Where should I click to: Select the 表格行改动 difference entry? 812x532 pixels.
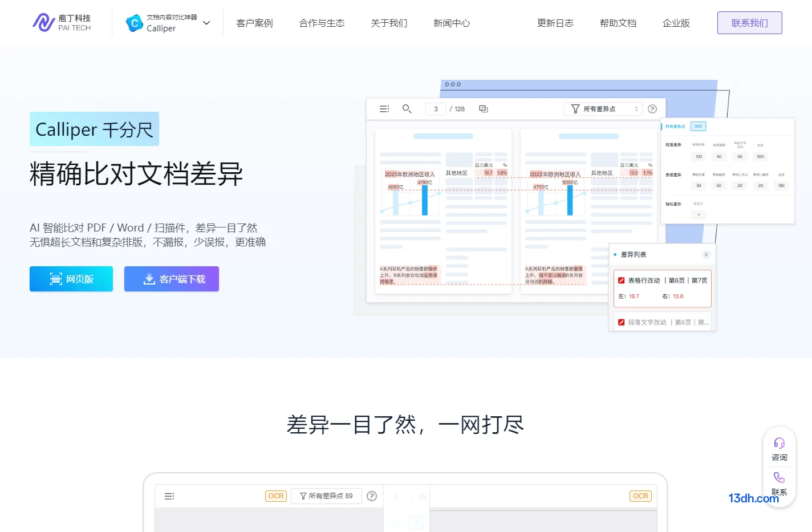point(663,289)
